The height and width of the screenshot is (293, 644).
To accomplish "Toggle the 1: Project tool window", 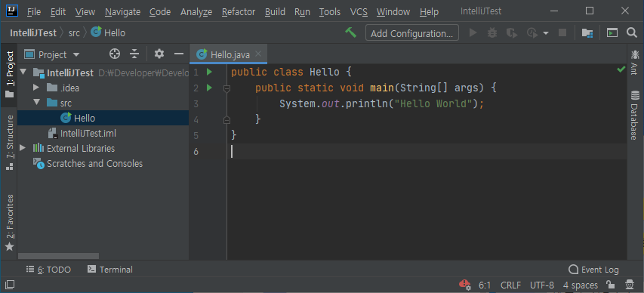I will coord(9,75).
